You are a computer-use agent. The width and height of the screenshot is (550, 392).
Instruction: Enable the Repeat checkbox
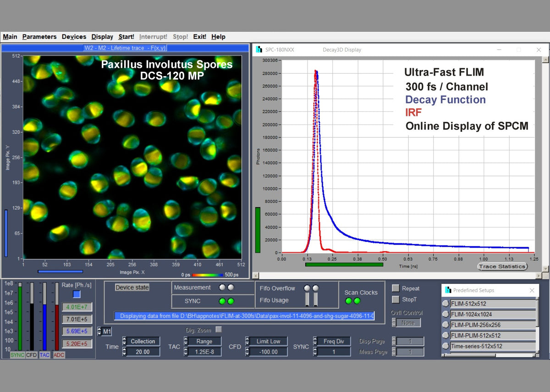[x=396, y=289]
